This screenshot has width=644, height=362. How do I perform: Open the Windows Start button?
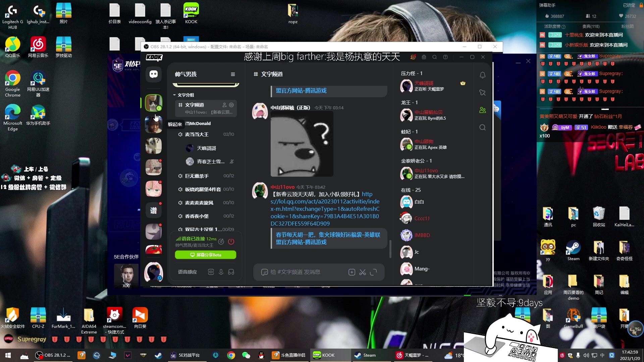tap(8, 355)
